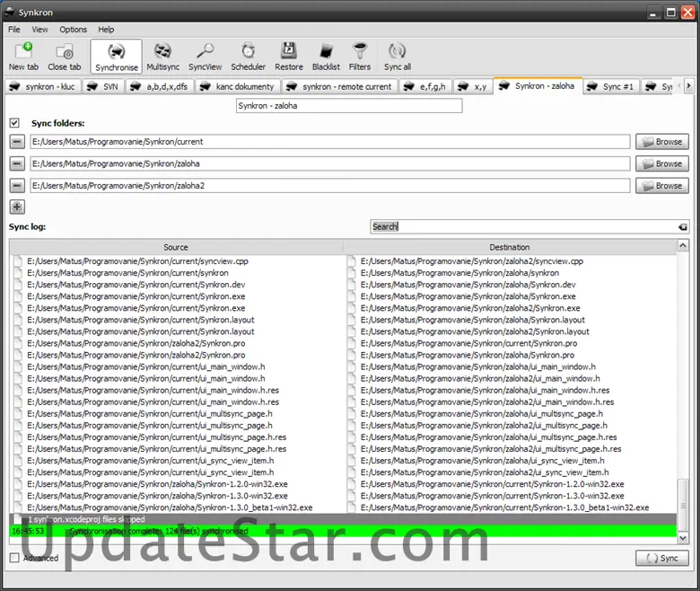Viewport: 700px width, 591px height.
Task: Switch to the Sync #1 tab
Action: pyautogui.click(x=611, y=86)
